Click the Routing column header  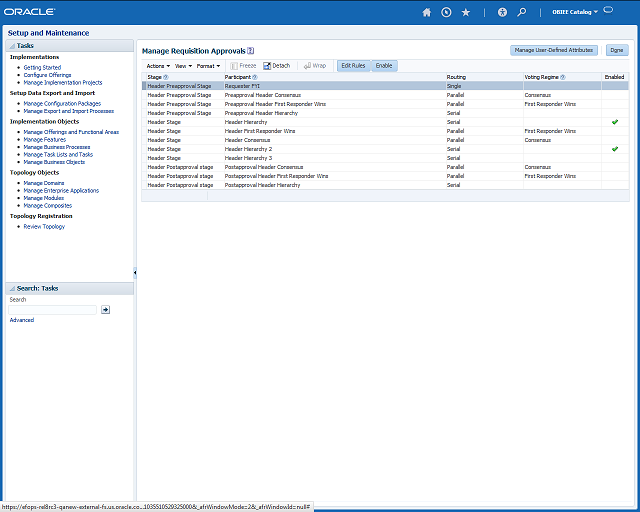(x=456, y=77)
